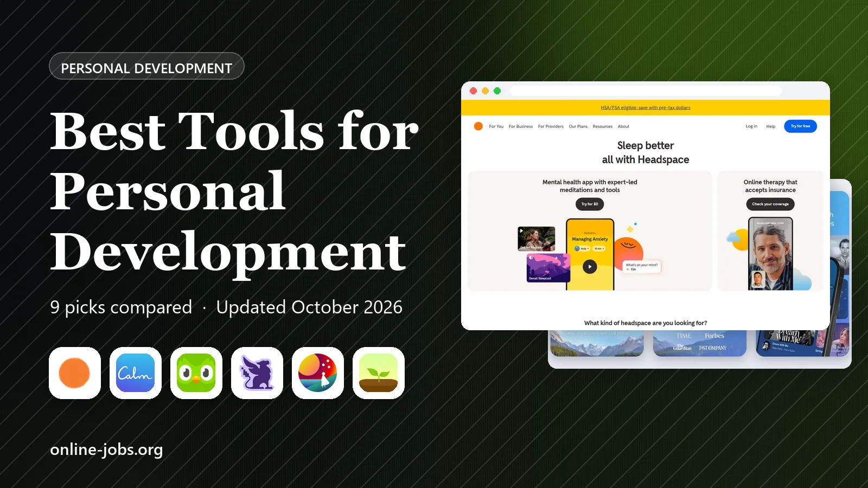The width and height of the screenshot is (868, 488).
Task: Open the Habitica purple griffin icon
Action: click(257, 373)
